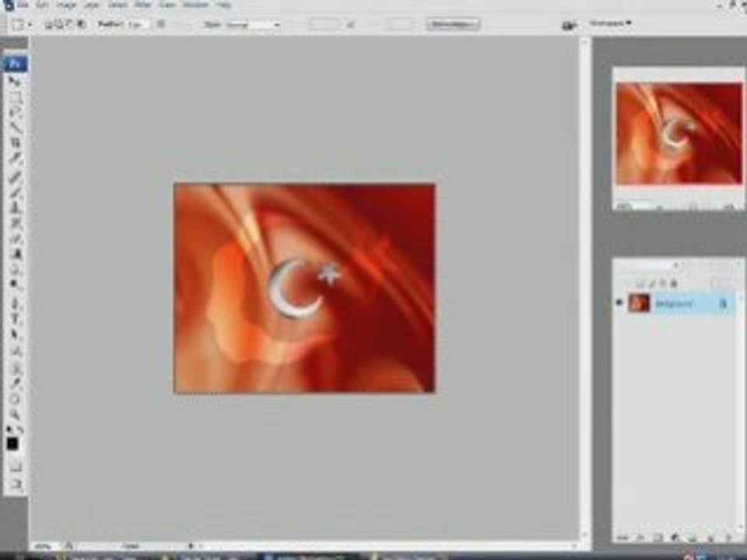Viewport: 747px width, 560px height.
Task: Select the Dodge tool
Action: coord(15,285)
